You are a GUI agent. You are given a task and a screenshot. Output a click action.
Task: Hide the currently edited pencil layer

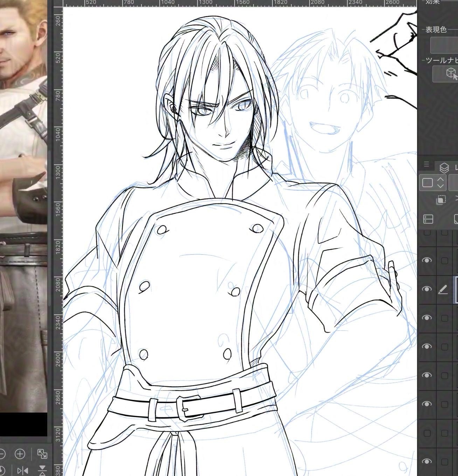click(426, 289)
